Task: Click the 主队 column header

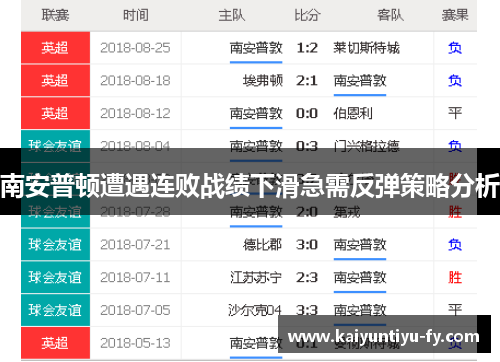Action: pos(232,15)
